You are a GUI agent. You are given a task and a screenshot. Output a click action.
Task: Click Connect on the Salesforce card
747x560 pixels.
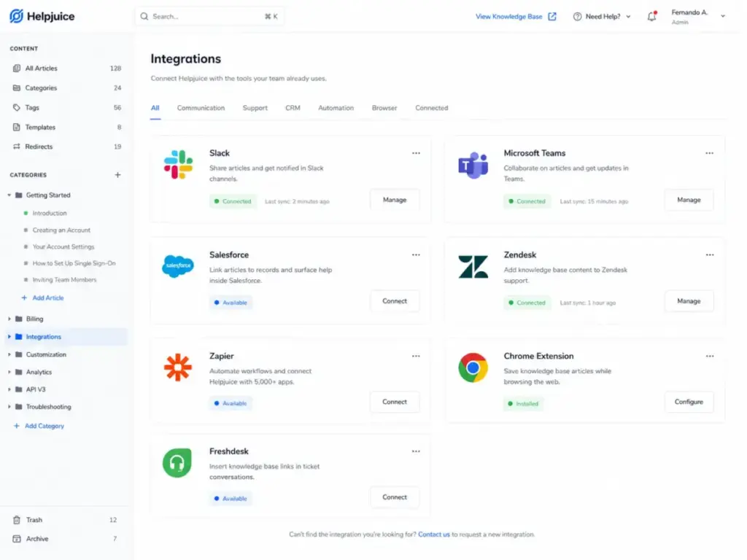[395, 301]
